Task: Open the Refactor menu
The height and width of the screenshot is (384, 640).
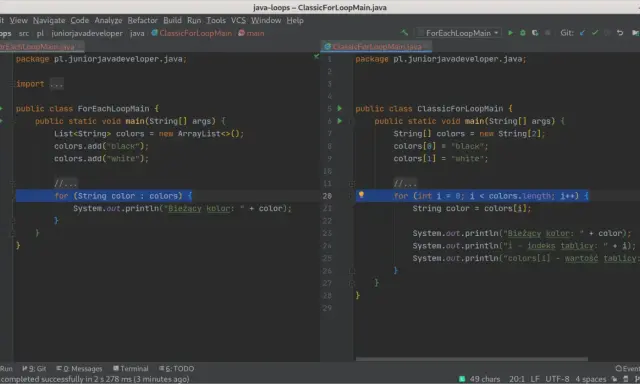Action: (x=142, y=20)
